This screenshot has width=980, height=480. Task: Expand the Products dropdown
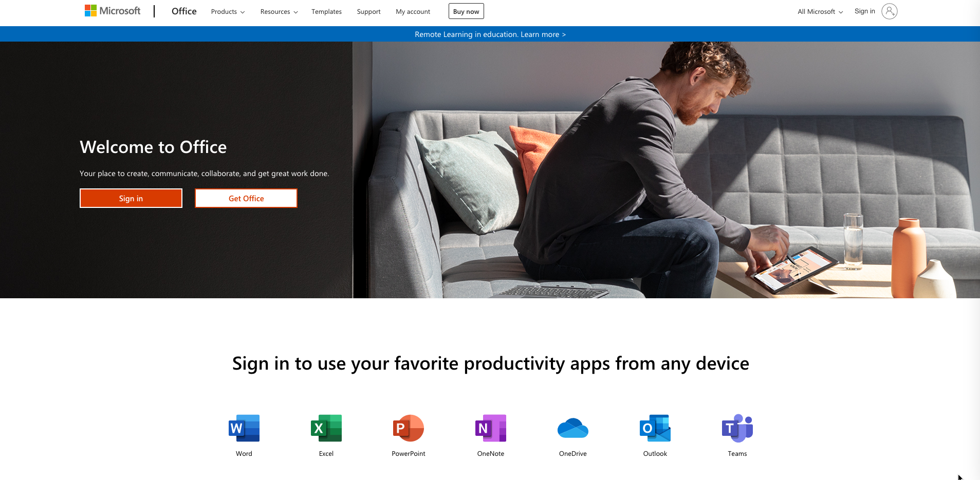point(227,11)
